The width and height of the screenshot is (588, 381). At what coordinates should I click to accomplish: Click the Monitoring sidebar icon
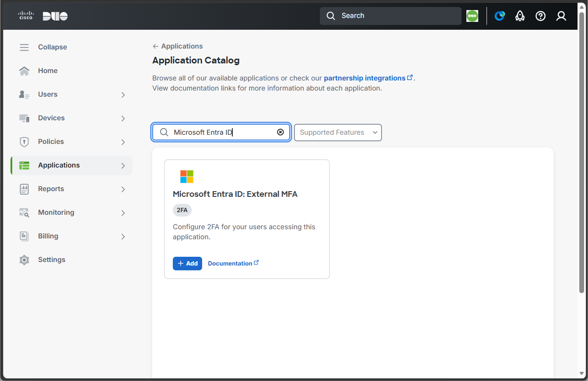pos(24,213)
